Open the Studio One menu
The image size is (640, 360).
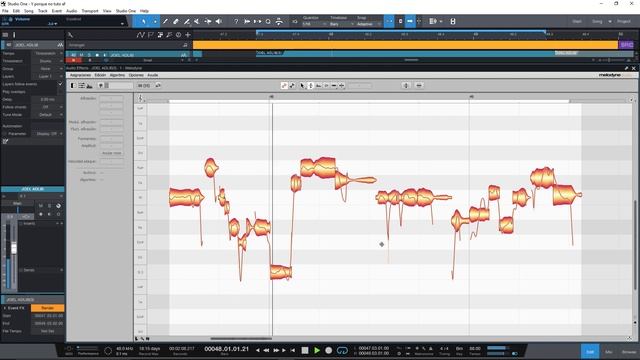[126, 11]
